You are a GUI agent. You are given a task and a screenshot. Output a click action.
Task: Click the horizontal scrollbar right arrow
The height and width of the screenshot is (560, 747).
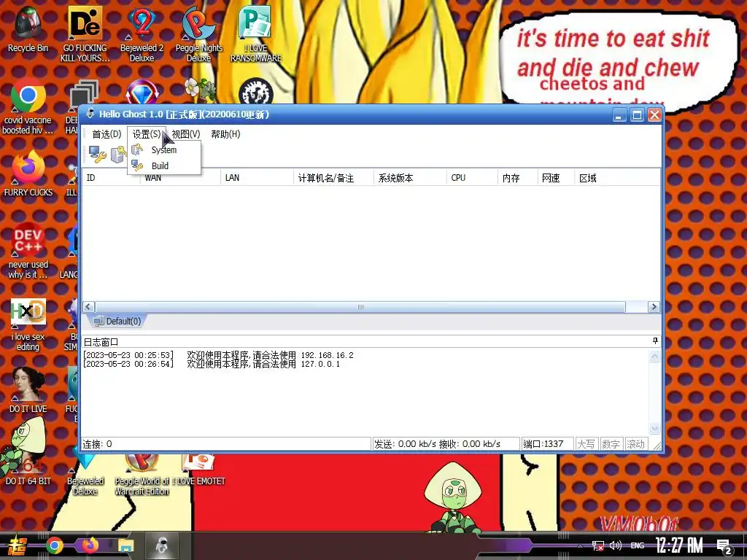654,307
